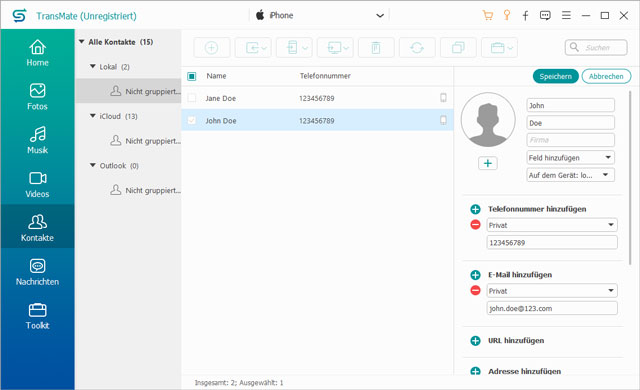The height and width of the screenshot is (390, 640).
Task: Open email type Privat dropdown
Action: click(x=552, y=291)
